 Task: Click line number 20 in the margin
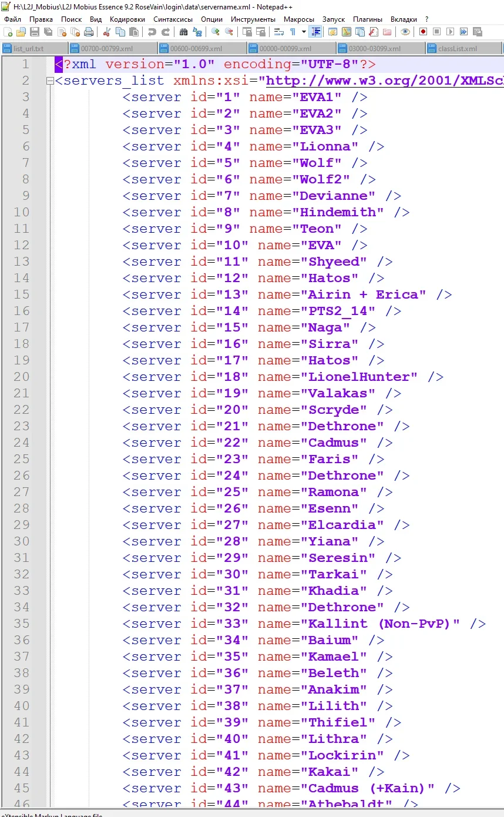point(22,377)
